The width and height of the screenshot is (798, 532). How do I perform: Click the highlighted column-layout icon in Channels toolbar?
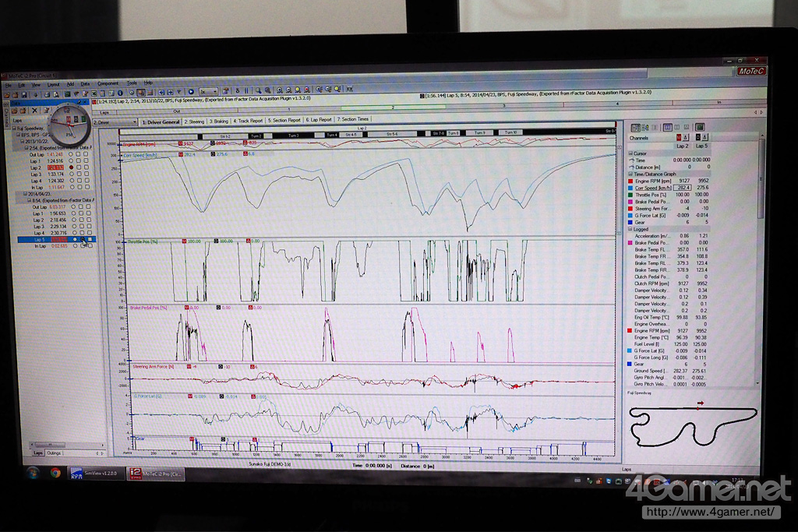coord(668,127)
